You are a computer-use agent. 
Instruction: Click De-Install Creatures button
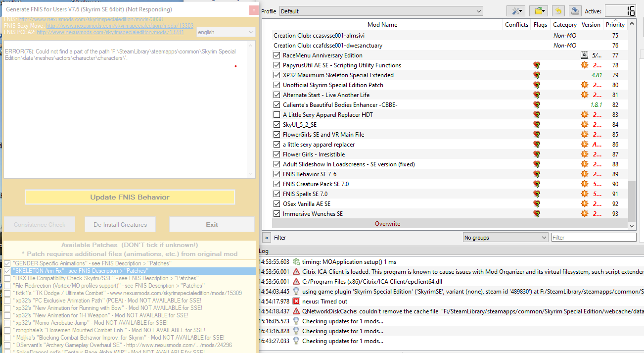click(120, 224)
